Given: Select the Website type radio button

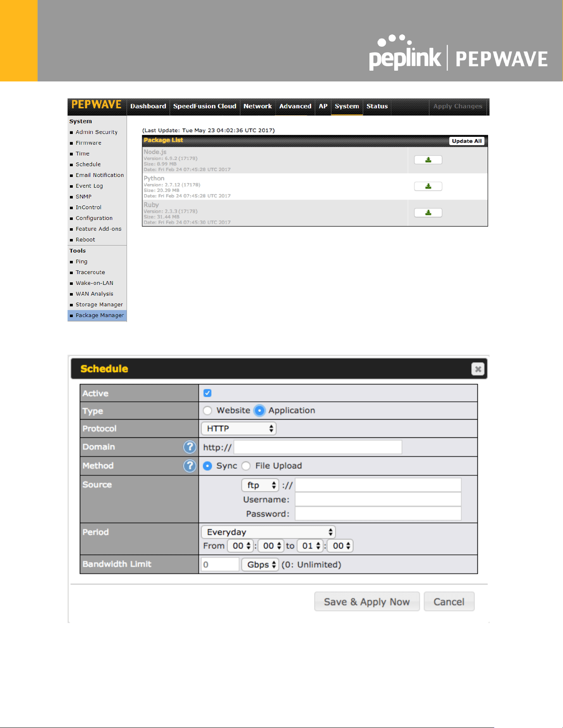Looking at the screenshot, I should coord(208,411).
